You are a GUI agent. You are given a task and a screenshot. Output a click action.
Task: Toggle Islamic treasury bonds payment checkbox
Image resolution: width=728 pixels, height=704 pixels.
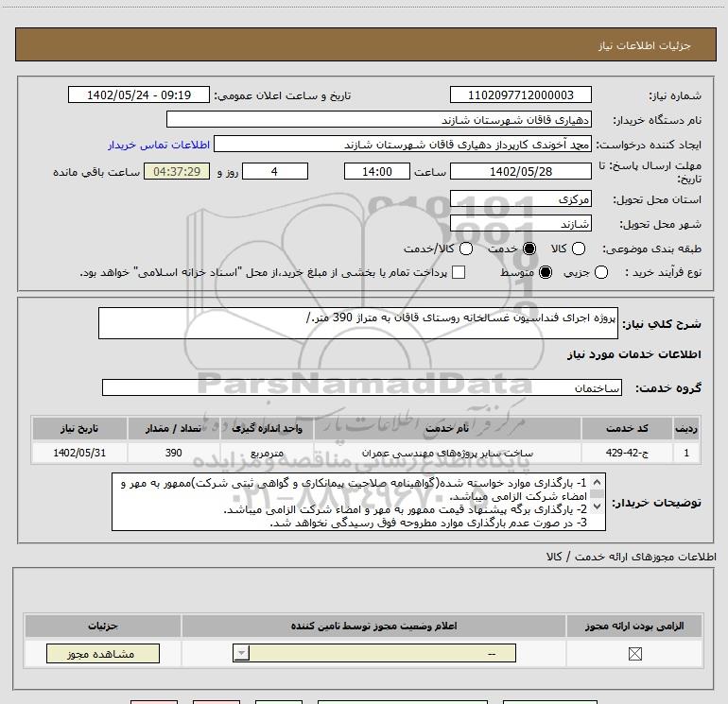pos(459,272)
